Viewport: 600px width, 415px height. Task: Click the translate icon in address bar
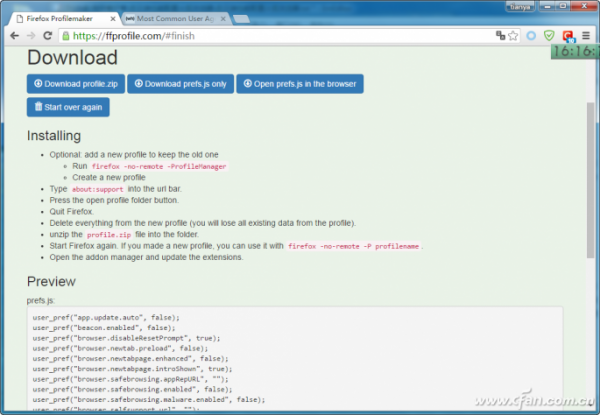(x=500, y=35)
